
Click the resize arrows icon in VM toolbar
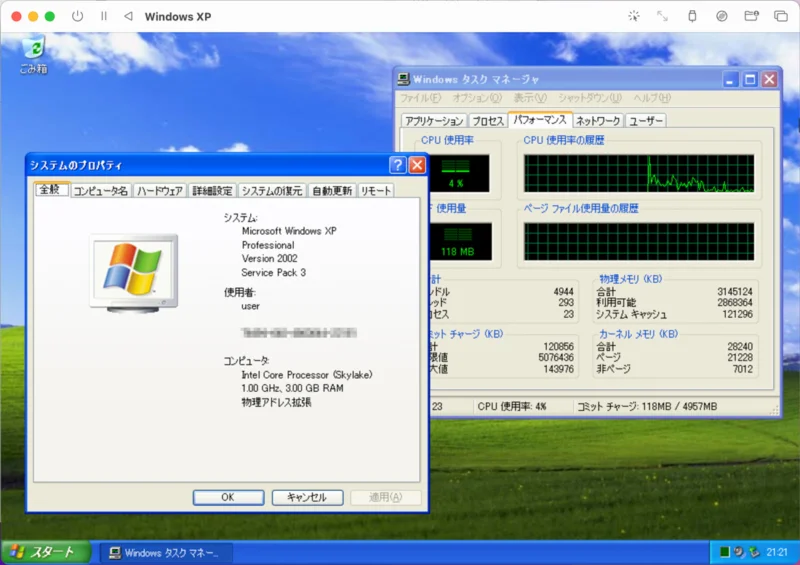662,16
